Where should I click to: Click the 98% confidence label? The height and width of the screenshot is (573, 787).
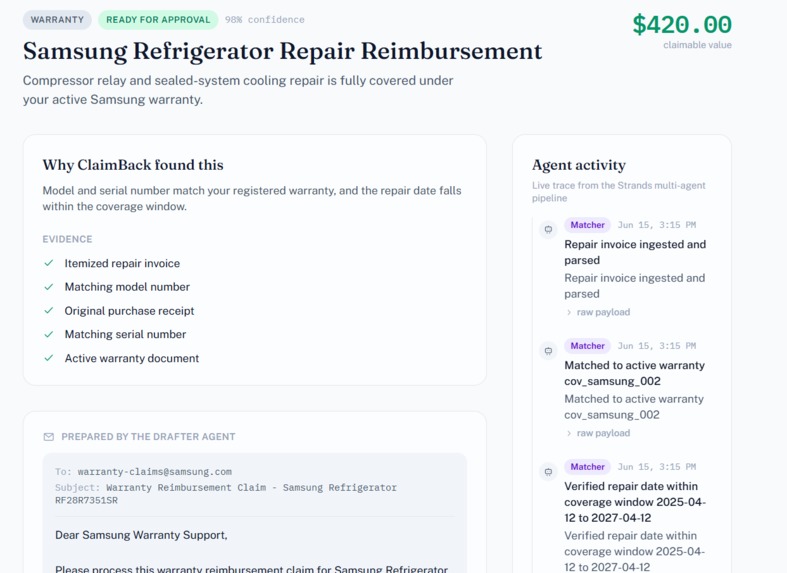click(265, 20)
